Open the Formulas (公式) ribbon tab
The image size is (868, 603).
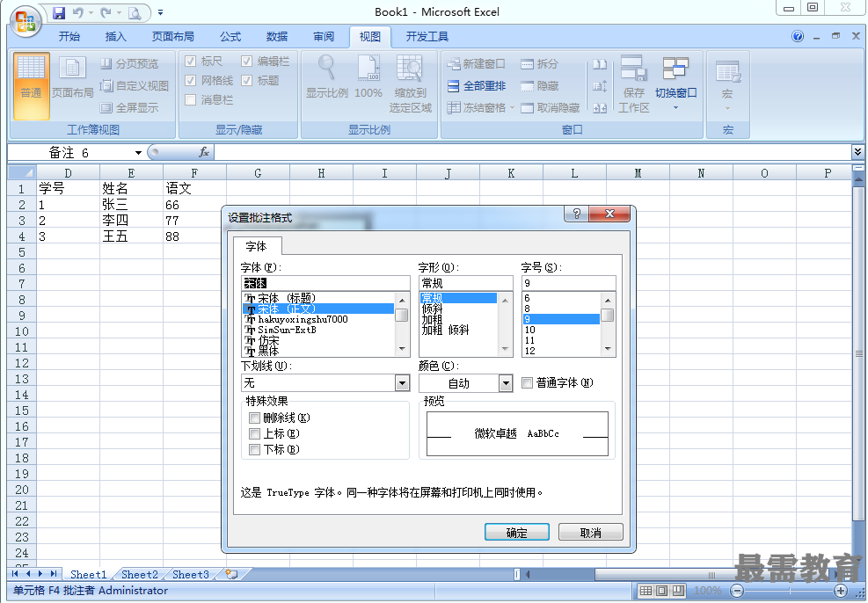point(230,37)
